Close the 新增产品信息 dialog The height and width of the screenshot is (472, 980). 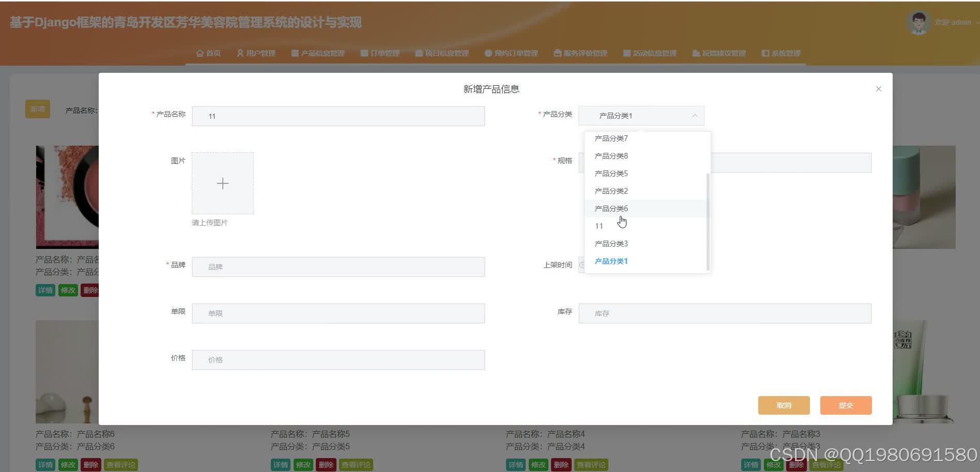point(878,89)
